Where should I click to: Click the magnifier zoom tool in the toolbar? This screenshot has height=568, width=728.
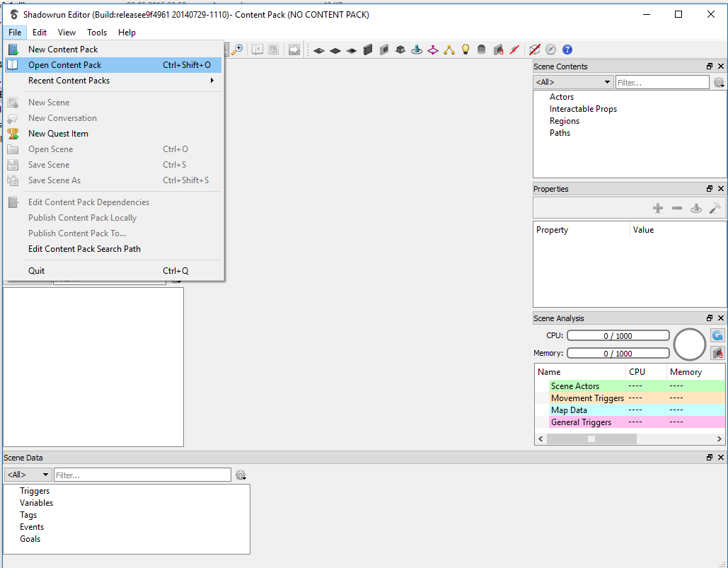coord(237,50)
